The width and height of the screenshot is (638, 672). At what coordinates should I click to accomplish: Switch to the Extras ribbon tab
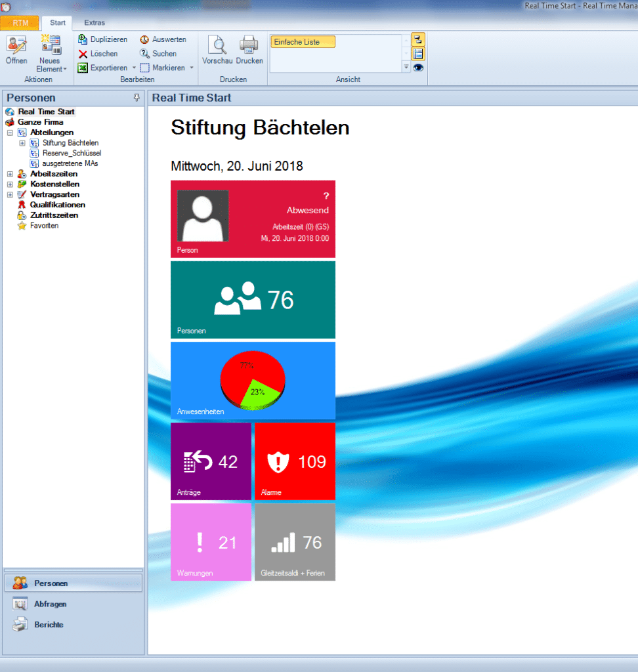point(95,23)
